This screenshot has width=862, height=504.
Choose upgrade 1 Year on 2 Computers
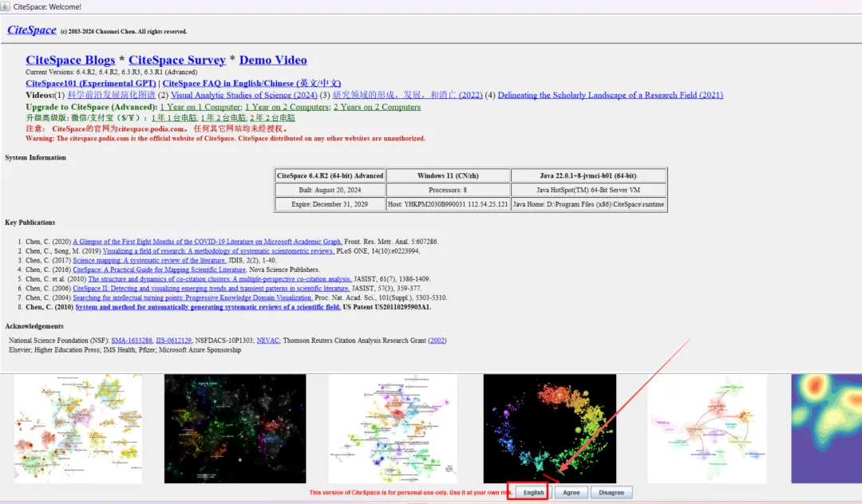tap(287, 107)
